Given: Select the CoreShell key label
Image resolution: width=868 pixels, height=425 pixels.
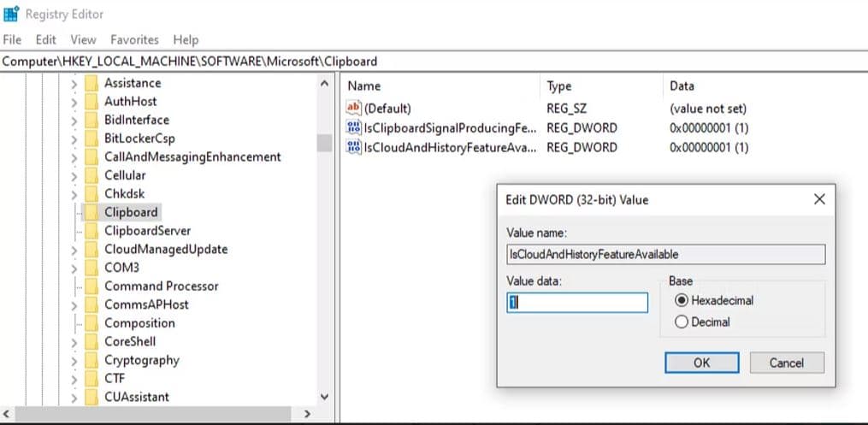Looking at the screenshot, I should pos(130,342).
